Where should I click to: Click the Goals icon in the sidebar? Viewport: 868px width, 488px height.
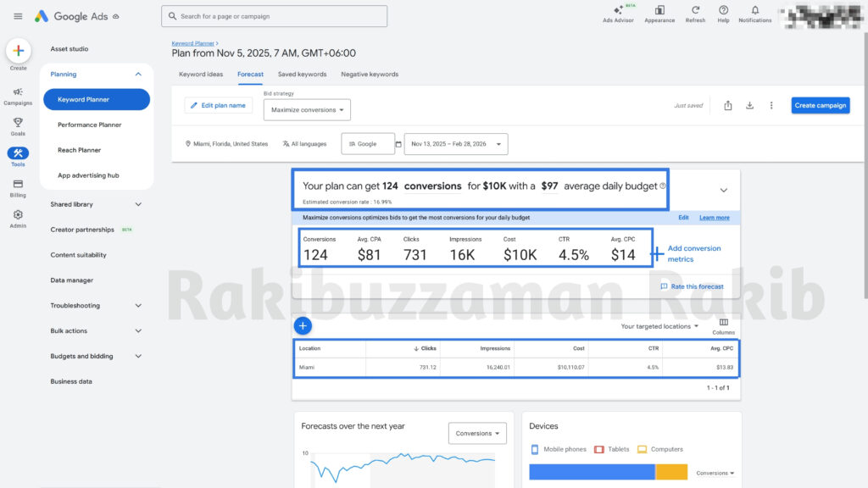click(x=18, y=123)
